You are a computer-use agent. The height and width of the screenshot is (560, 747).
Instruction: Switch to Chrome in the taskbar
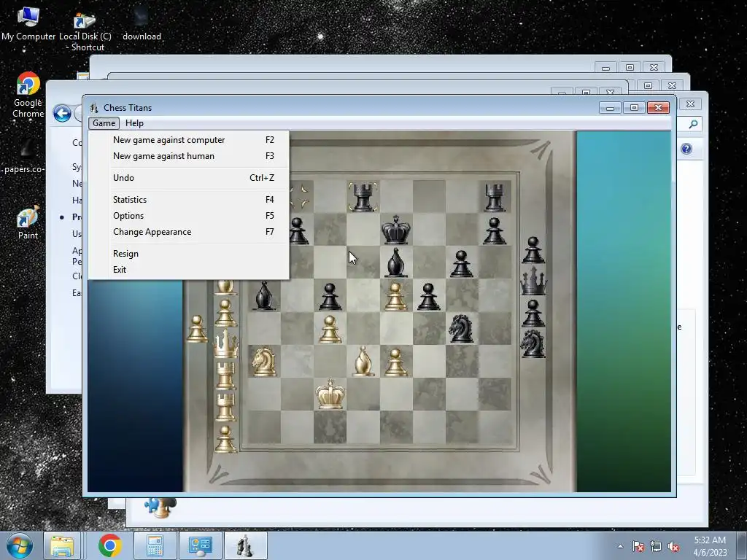coord(110,545)
